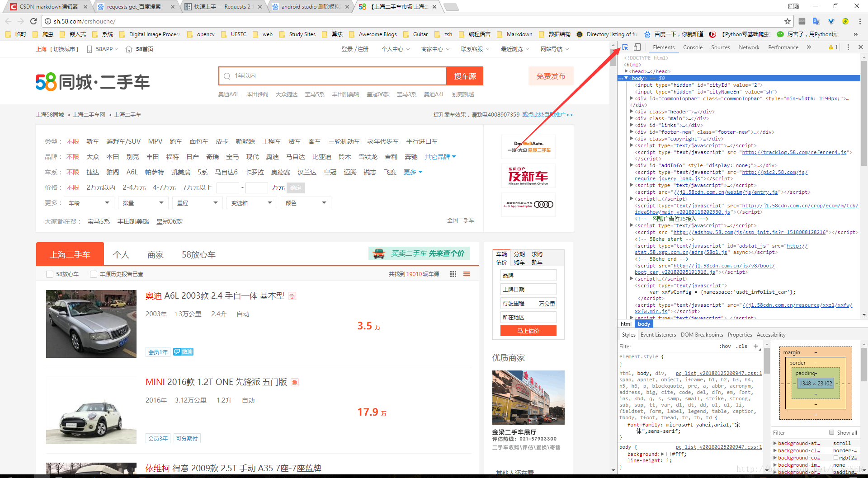
Task: Open the 微聊 chat badge on Audi listing
Action: (183, 352)
